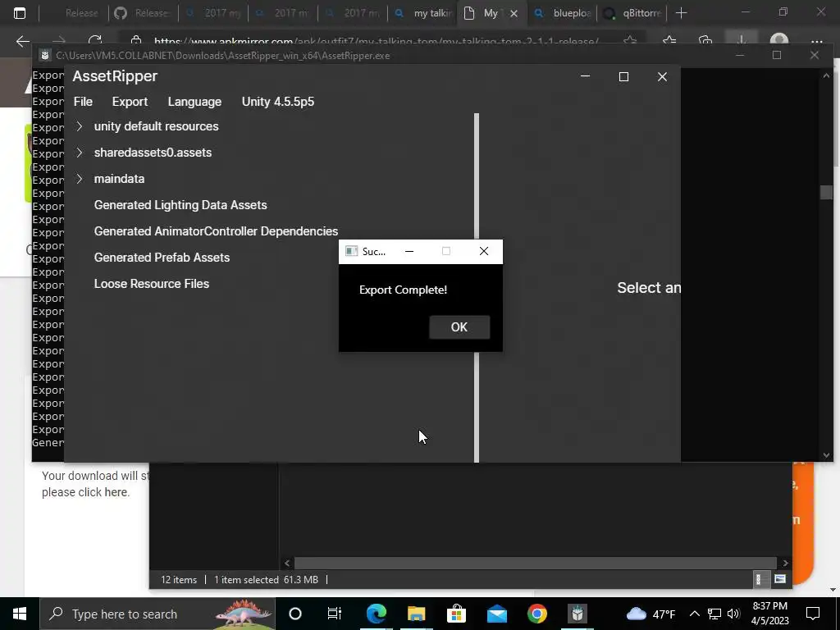The image size is (840, 630).
Task: Open weather widget showing 47°F
Action: click(x=651, y=614)
